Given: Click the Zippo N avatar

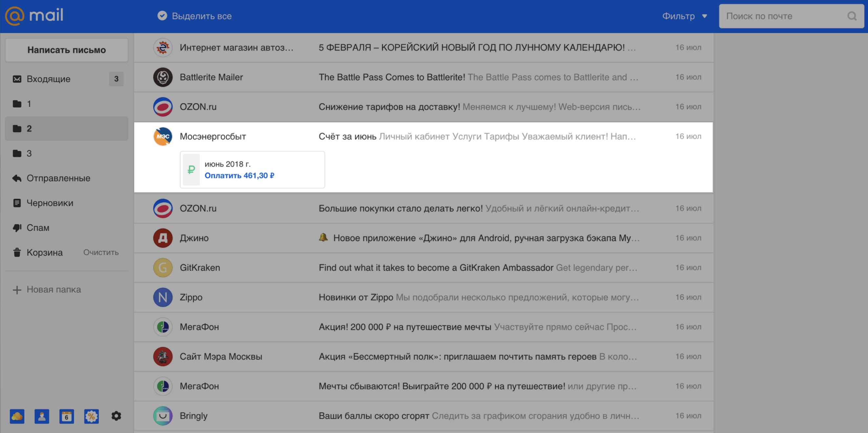Looking at the screenshot, I should [163, 297].
